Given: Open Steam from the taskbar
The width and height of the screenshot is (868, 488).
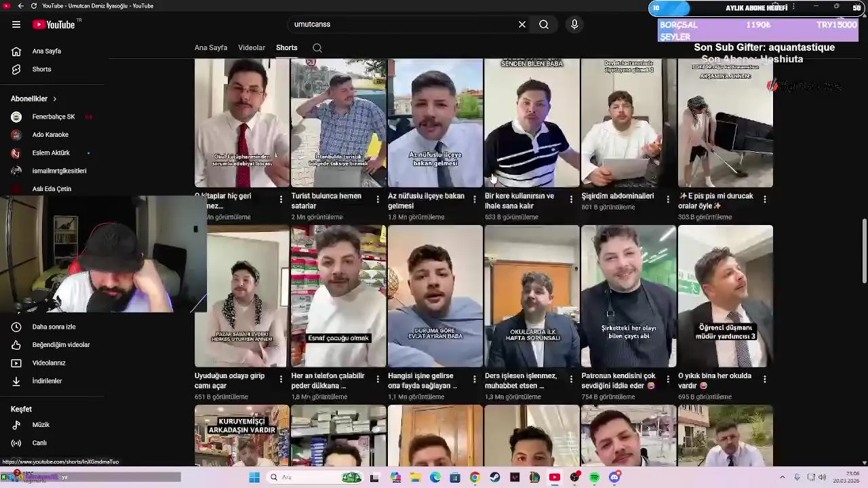Looking at the screenshot, I should [x=494, y=477].
